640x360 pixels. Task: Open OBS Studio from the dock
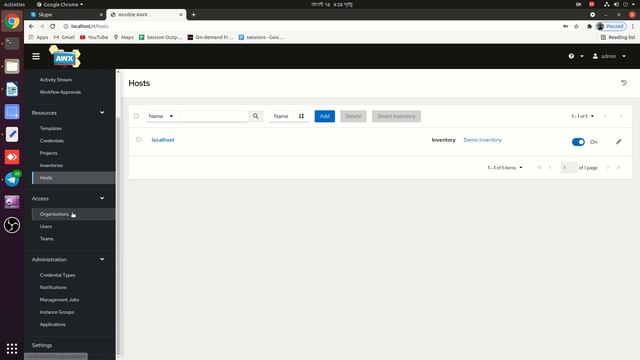pos(12,225)
